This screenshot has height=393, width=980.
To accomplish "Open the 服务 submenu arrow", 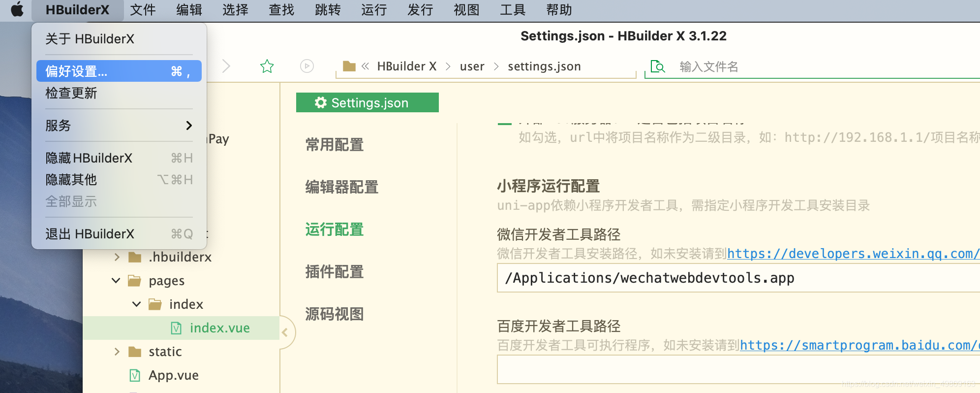I will [x=189, y=126].
